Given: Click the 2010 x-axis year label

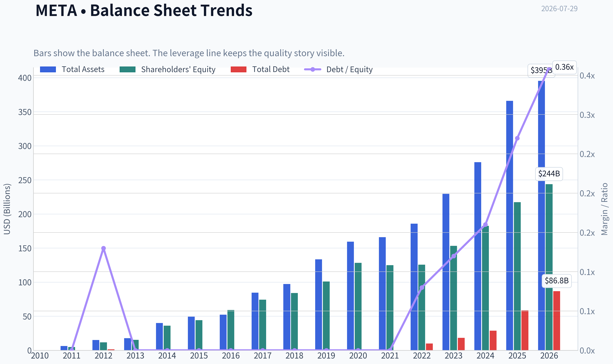Looking at the screenshot, I should click(x=40, y=356).
